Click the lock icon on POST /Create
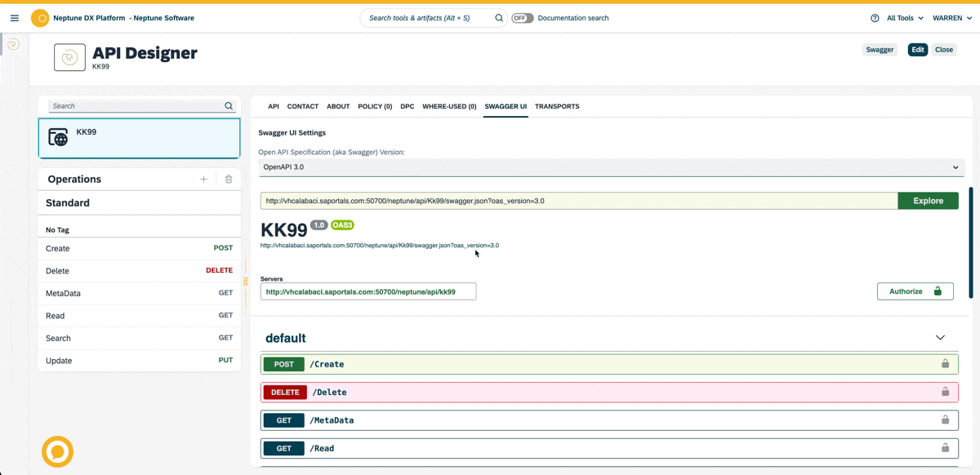980x475 pixels. [945, 364]
